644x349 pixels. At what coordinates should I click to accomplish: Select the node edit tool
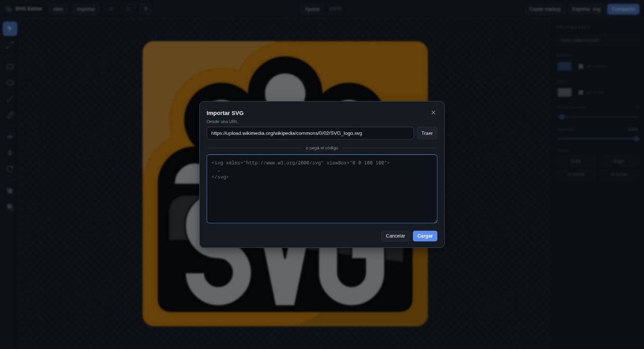10,45
